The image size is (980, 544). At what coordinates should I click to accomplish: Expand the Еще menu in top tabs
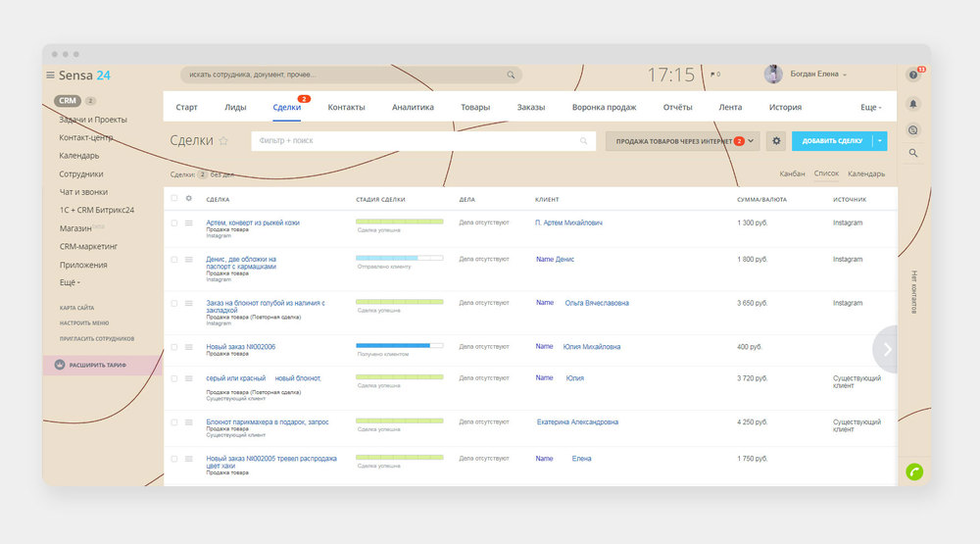[870, 107]
